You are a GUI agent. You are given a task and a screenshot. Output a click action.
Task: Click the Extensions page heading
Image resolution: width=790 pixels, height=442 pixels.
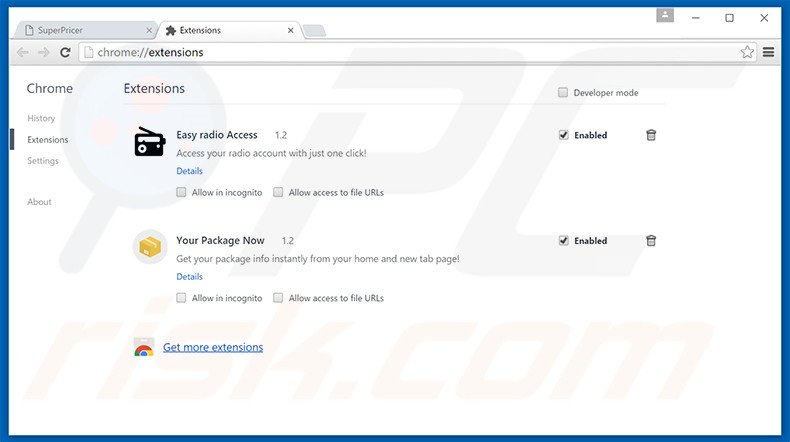[154, 89]
